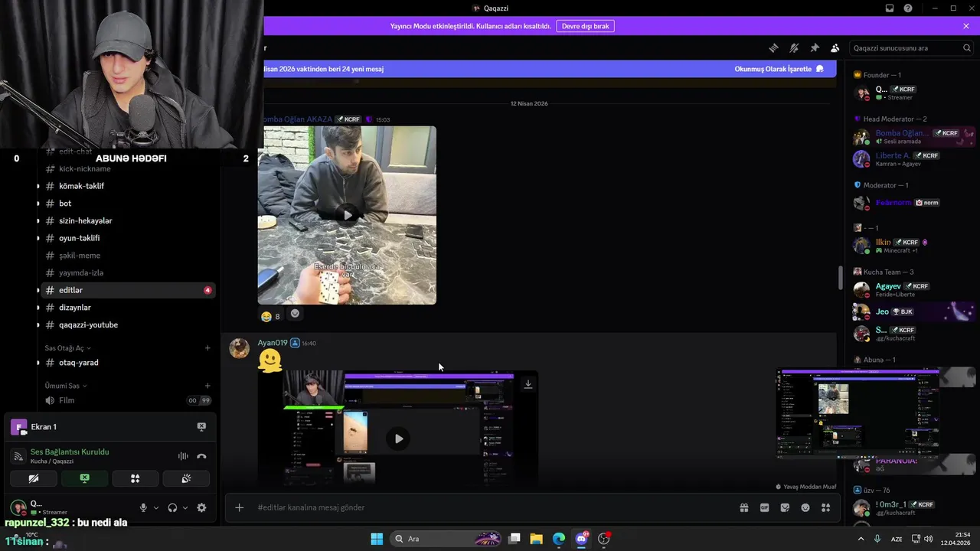
Task: Open user settings gear icon
Action: [x=201, y=507]
